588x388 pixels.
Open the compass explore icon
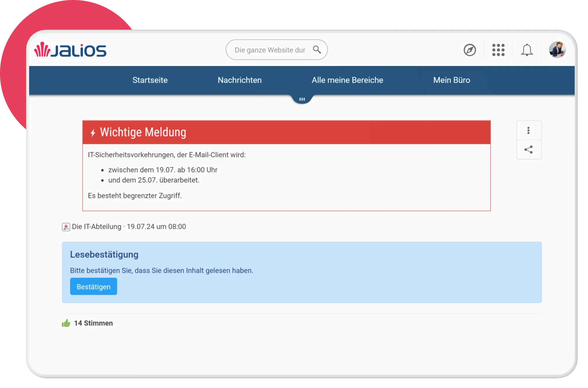point(470,50)
